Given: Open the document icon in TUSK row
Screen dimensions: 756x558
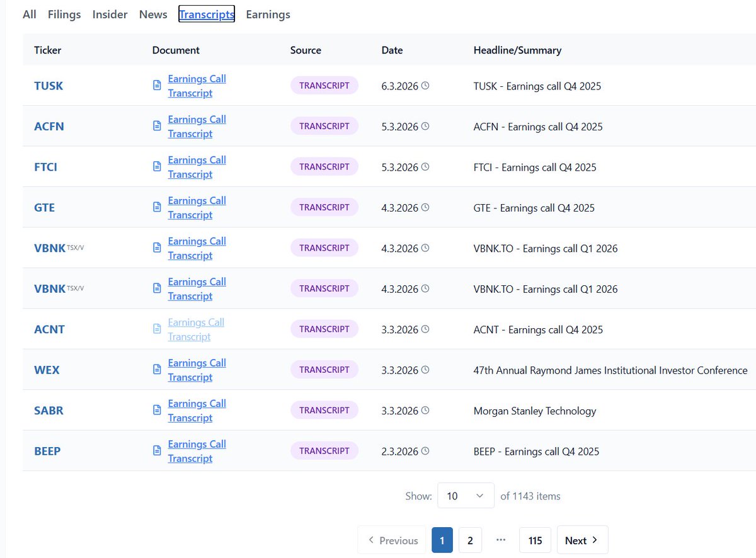Looking at the screenshot, I should pyautogui.click(x=157, y=85).
